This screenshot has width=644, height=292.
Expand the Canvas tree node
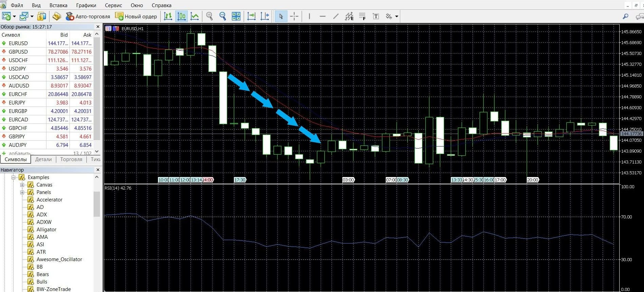[x=22, y=185]
